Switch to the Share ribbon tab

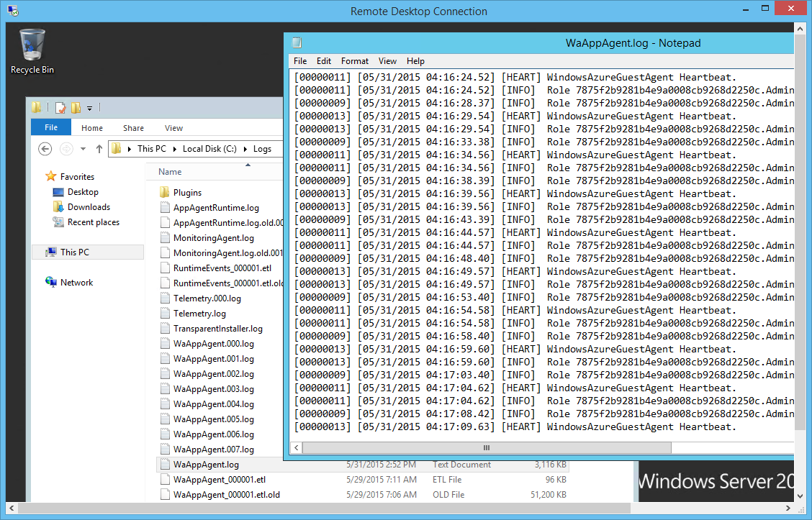(x=133, y=128)
